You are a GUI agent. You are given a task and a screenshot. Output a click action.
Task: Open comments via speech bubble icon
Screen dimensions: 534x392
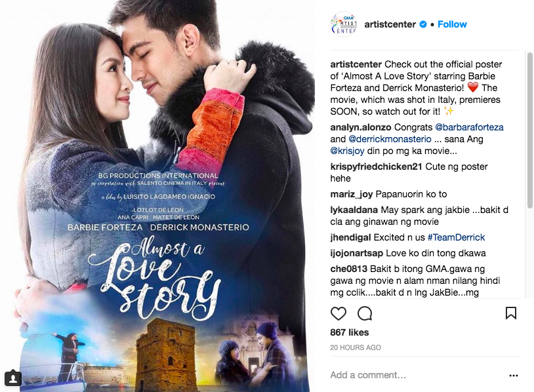pos(364,313)
